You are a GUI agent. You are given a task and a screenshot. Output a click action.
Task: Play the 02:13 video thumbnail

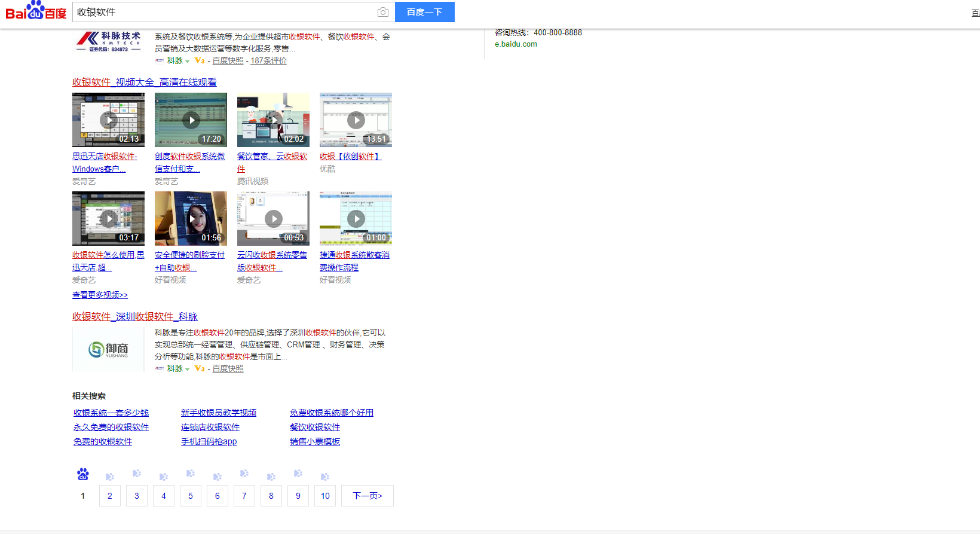click(108, 120)
